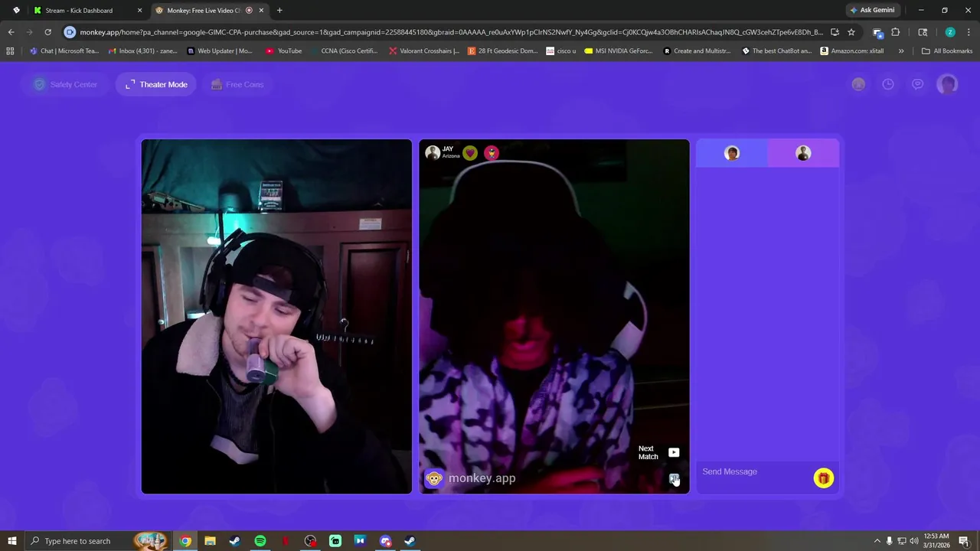This screenshot has height=551, width=980.
Task: Bookmark this page with the star icon
Action: click(851, 32)
